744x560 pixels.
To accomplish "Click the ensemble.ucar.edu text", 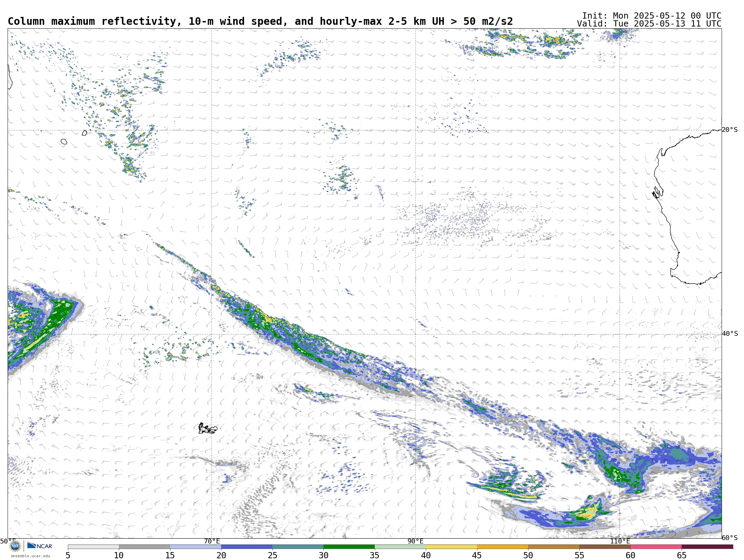I will pos(30,556).
